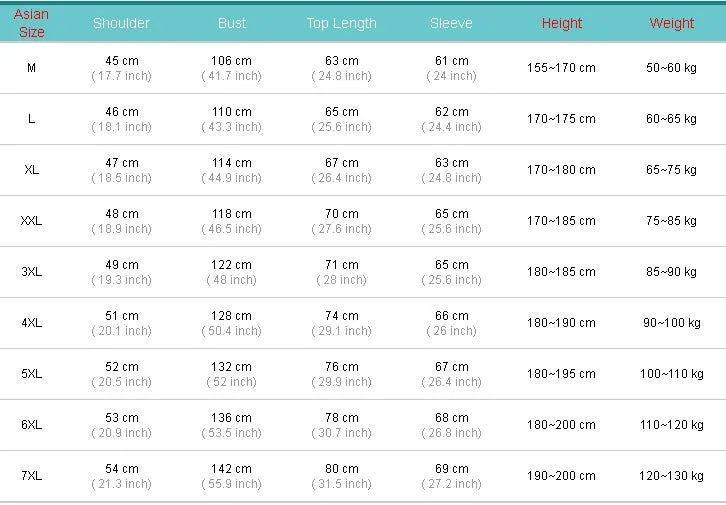This screenshot has width=726, height=505.
Task: Click the Asian Size column header
Action: click(31, 23)
